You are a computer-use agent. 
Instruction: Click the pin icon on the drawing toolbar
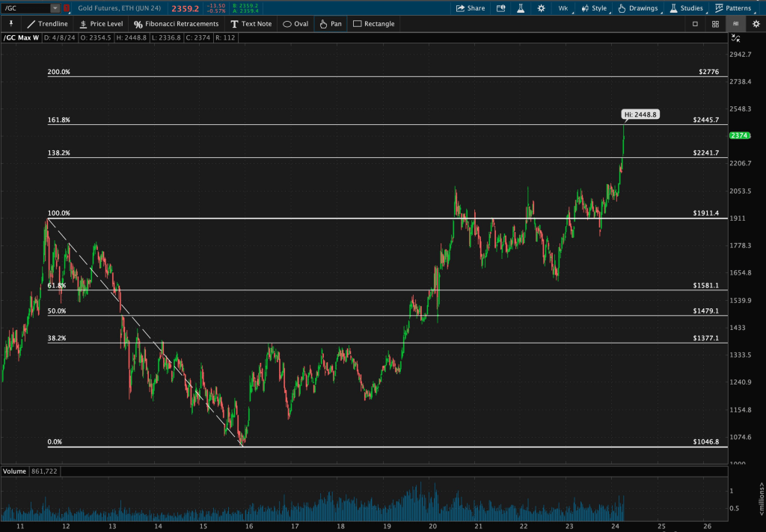tap(10, 23)
